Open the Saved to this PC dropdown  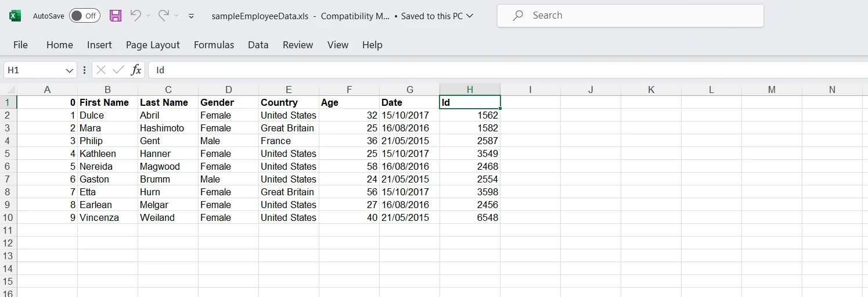(x=470, y=16)
